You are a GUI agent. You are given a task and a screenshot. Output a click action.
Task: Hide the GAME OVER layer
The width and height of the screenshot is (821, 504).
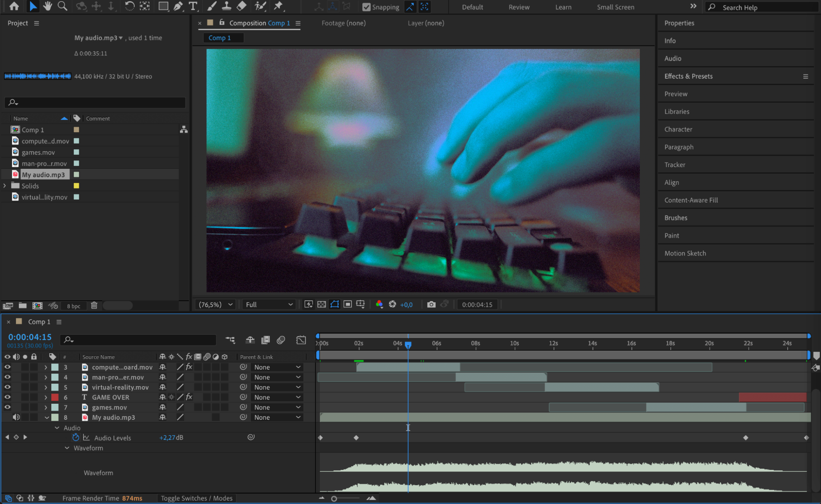7,397
